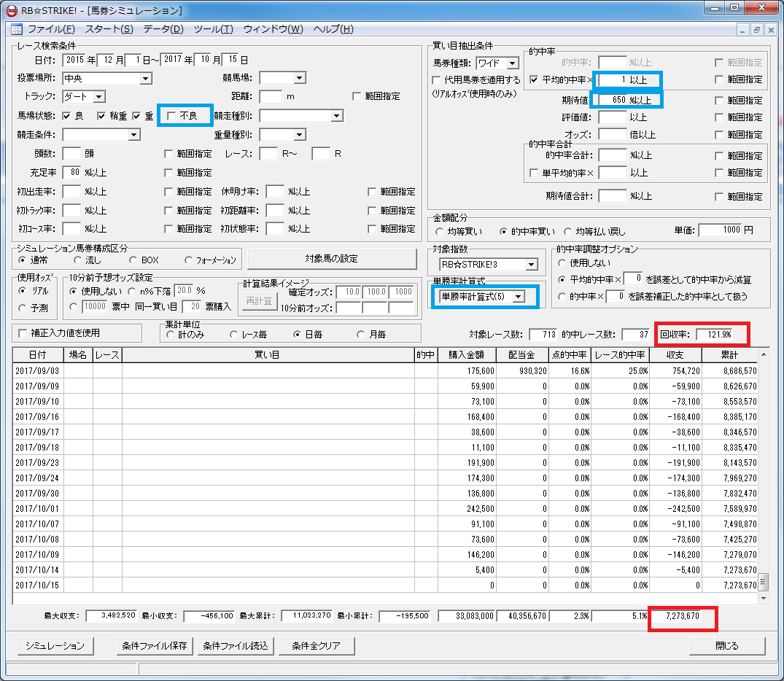784x681 pixels.
Task: Select 計のみ aggregation radio
Action: (x=171, y=335)
